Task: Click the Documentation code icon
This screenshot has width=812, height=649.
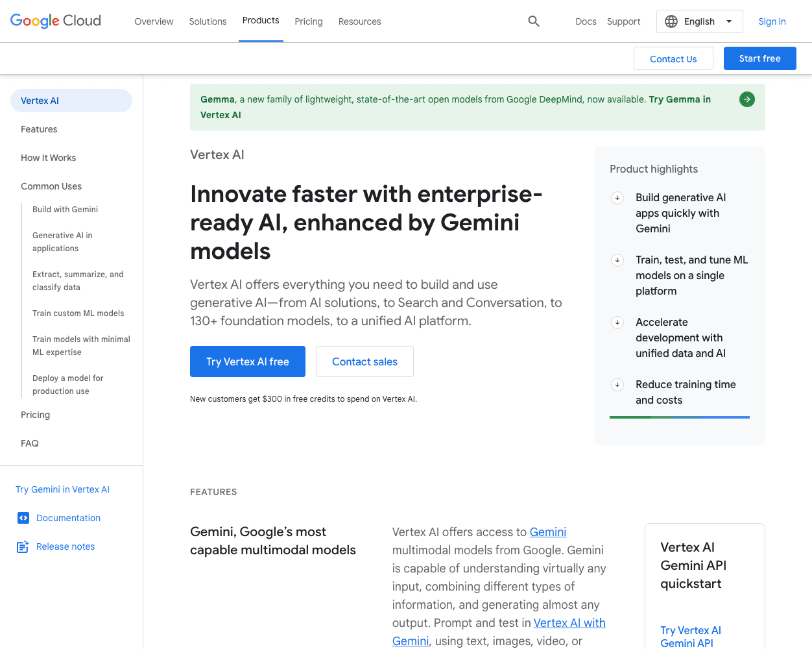Action: pos(23,518)
